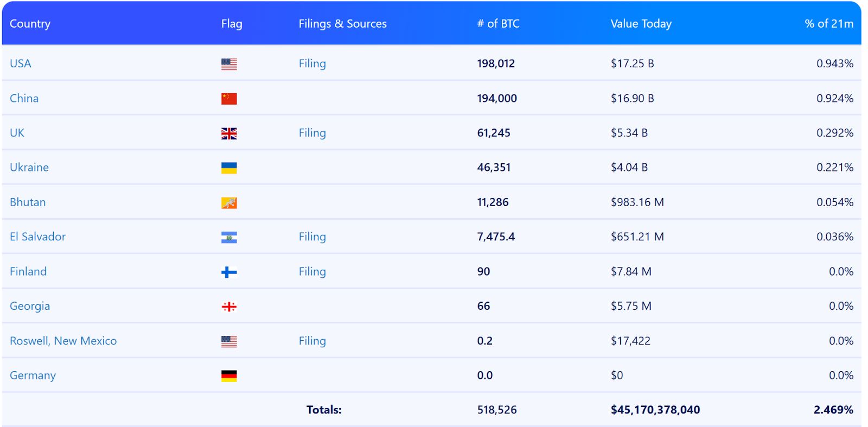
Task: Click the UK flag icon
Action: 229,133
